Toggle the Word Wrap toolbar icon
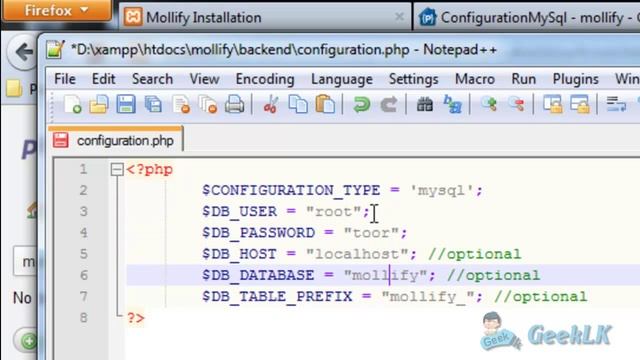The height and width of the screenshot is (360, 640). (616, 105)
